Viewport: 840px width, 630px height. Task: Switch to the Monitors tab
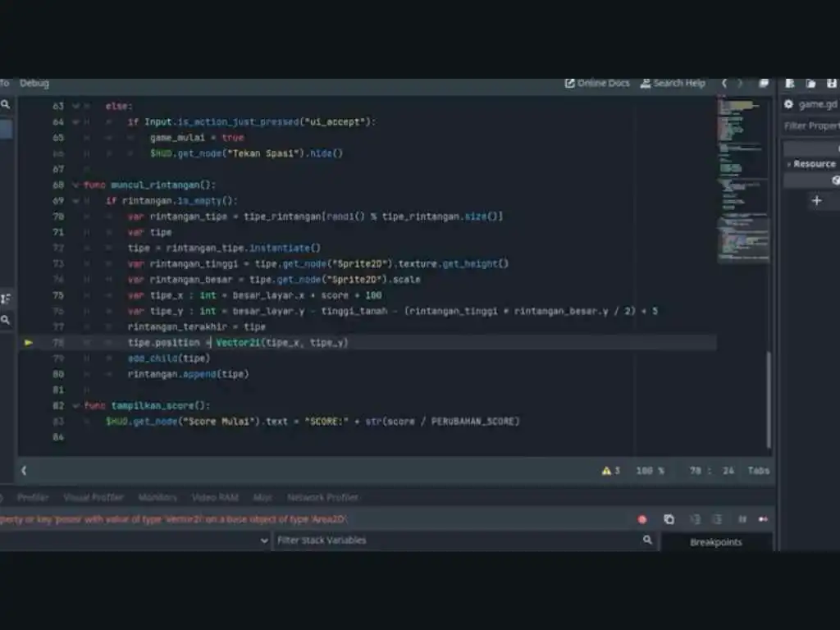coord(157,497)
